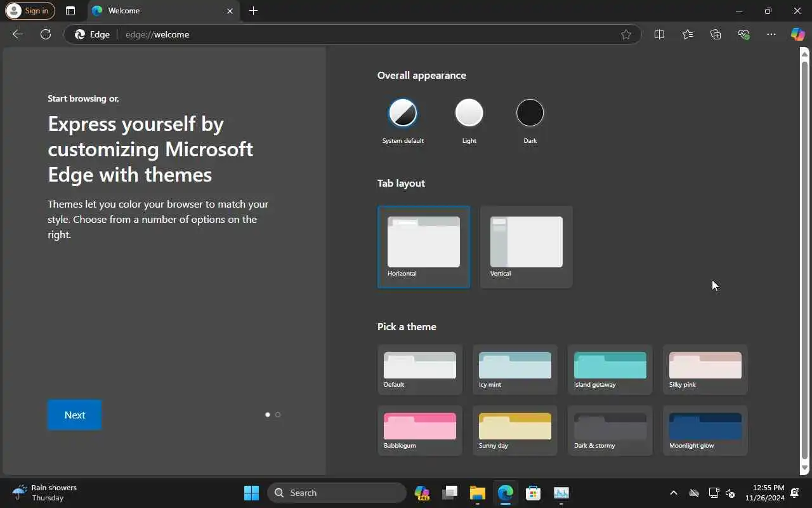Open Windows Start menu
The width and height of the screenshot is (812, 508).
pos(251,493)
